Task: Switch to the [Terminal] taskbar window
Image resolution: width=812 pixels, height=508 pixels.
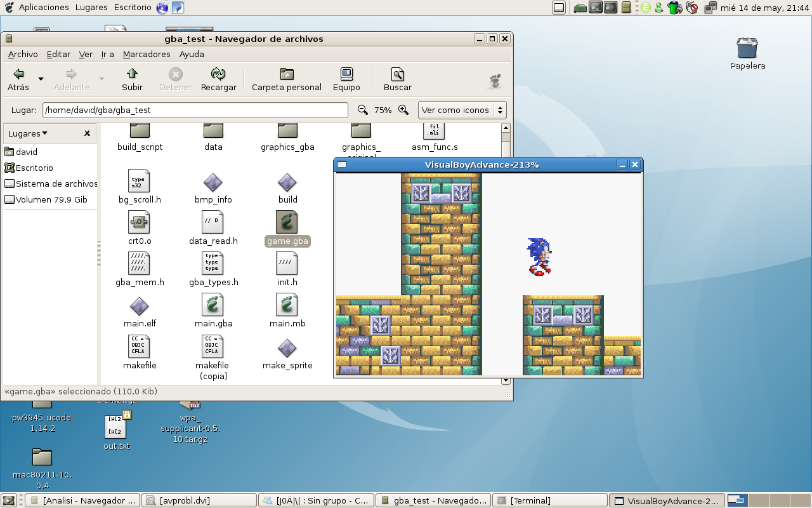Action: coord(550,500)
